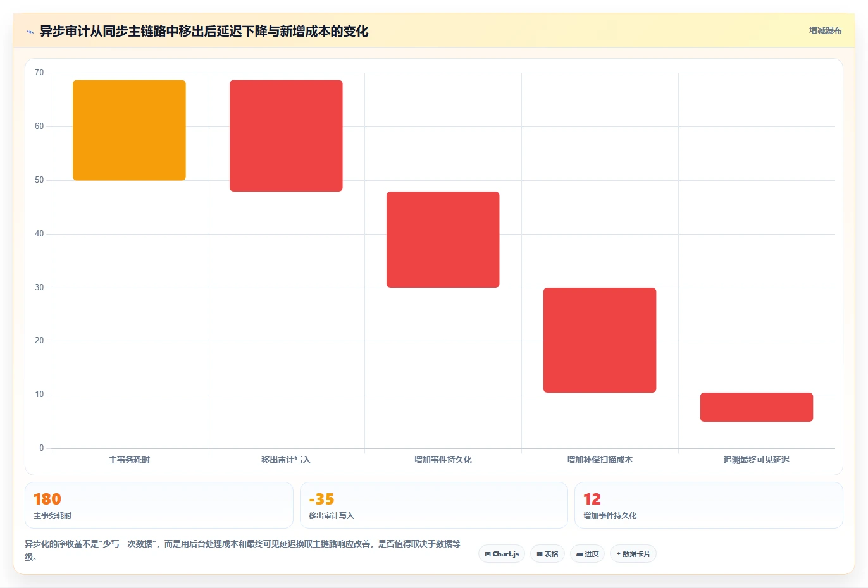
Task: Click y-axis tick label 70
Action: (39, 73)
